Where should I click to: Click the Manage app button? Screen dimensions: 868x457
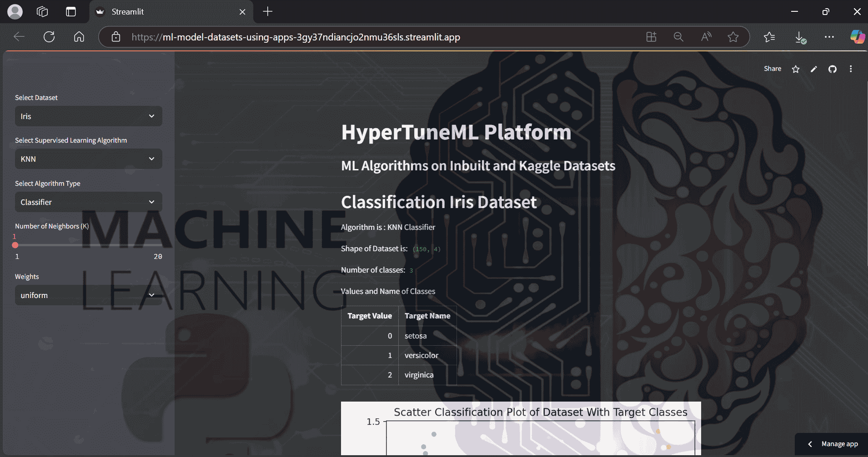831,444
